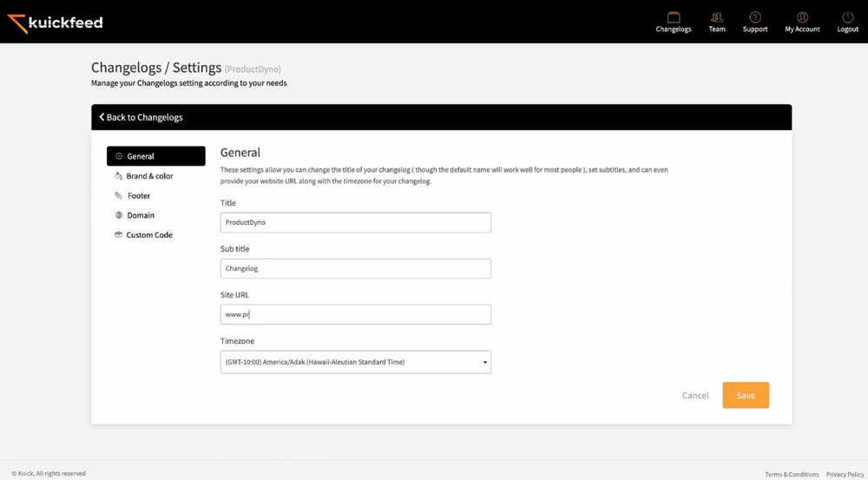Click the box icon beside Custom Code
This screenshot has width=868, height=480.
118,234
